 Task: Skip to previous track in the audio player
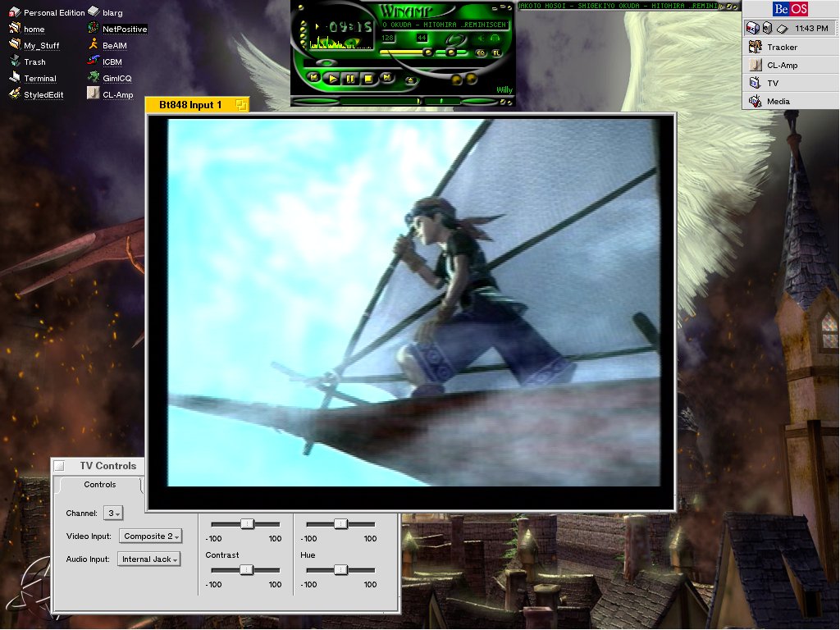(314, 78)
